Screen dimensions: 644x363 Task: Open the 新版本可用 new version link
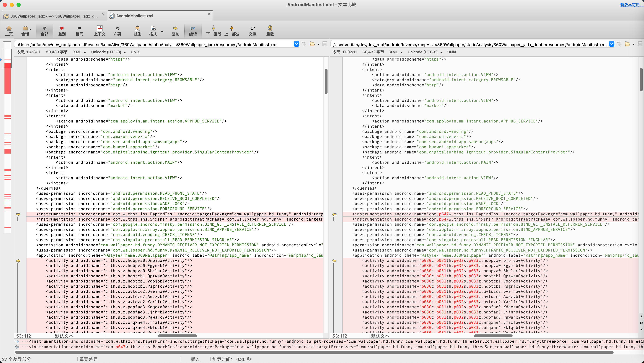(x=631, y=5)
